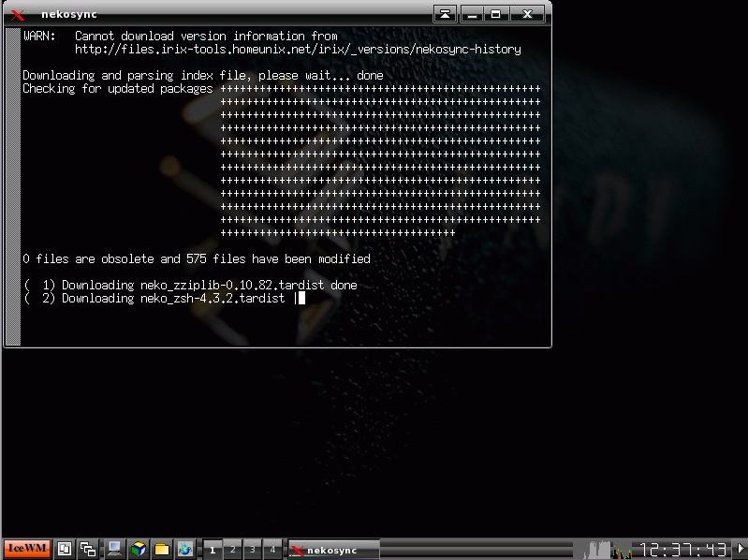Switch to workspace 3
Image resolution: width=748 pixels, height=560 pixels.
point(252,550)
